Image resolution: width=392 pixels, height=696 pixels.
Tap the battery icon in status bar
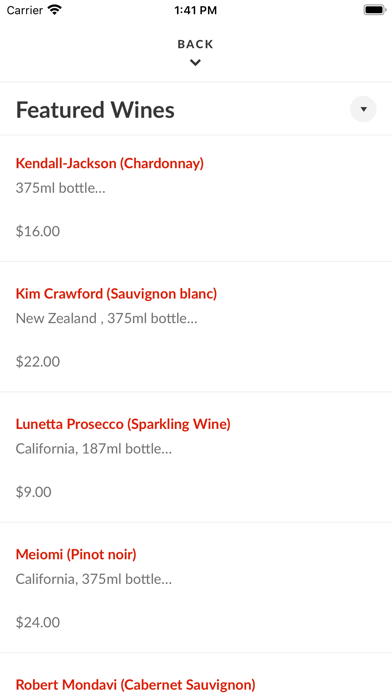375,10
